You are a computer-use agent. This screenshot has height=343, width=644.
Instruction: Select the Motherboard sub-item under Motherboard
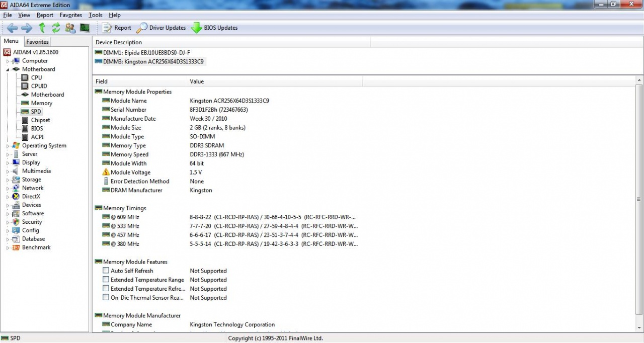click(43, 95)
